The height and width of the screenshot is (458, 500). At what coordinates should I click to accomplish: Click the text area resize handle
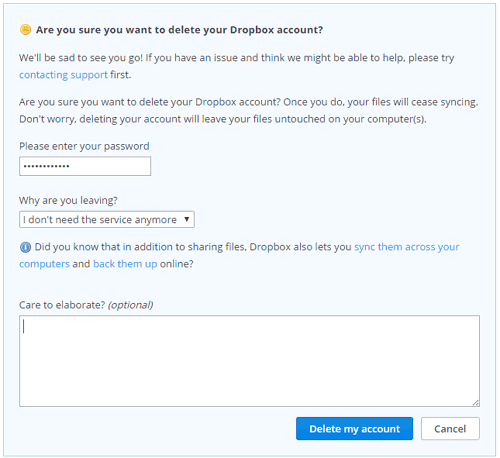click(x=476, y=403)
